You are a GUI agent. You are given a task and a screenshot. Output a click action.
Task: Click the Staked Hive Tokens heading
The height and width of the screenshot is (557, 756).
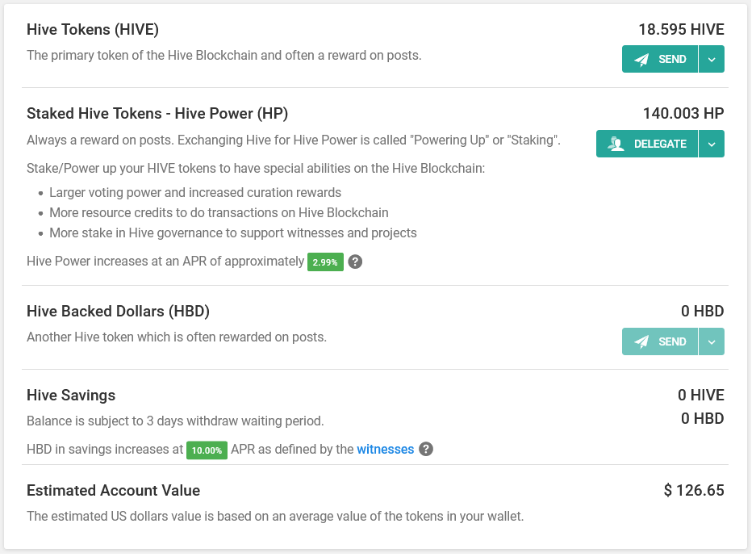coord(157,114)
